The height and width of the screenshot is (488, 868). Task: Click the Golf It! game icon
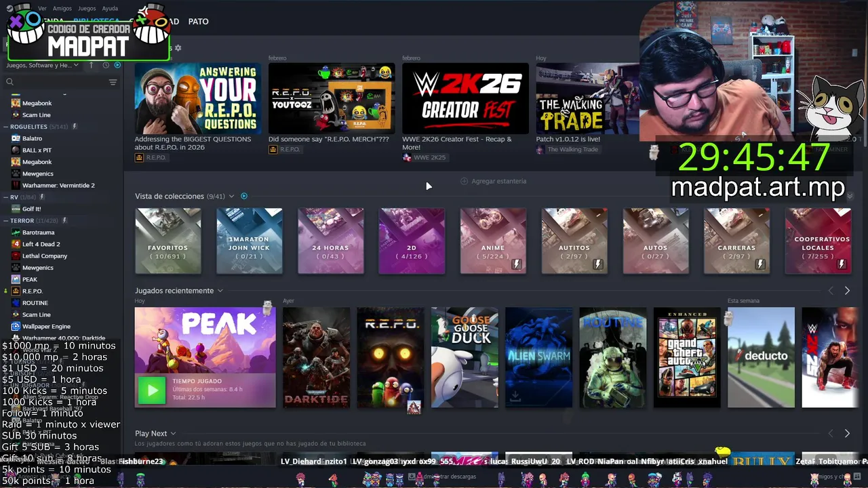(16, 209)
